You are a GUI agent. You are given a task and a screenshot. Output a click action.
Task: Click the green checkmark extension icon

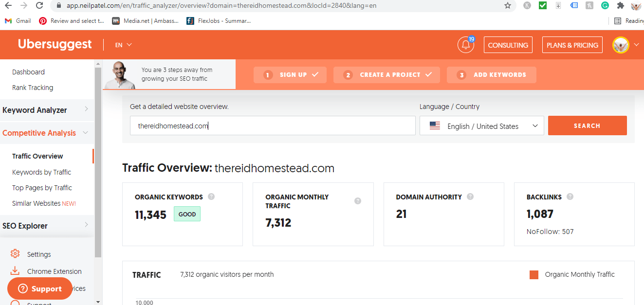(x=543, y=6)
